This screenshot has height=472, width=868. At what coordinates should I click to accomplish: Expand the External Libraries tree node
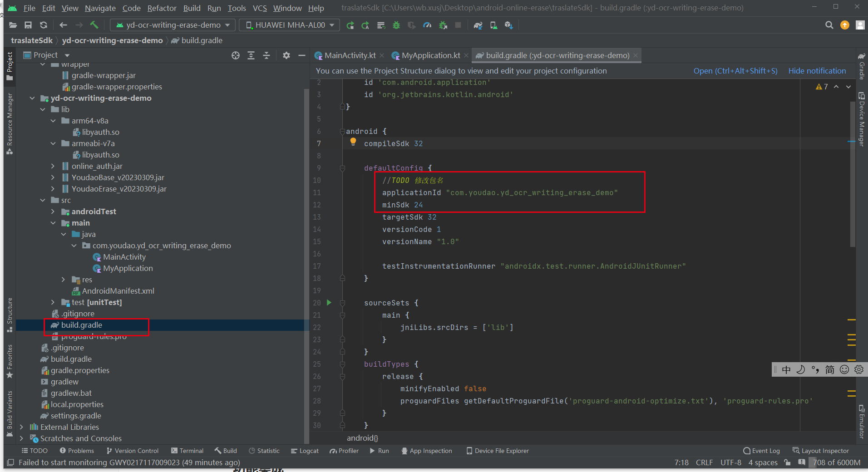[21, 427]
